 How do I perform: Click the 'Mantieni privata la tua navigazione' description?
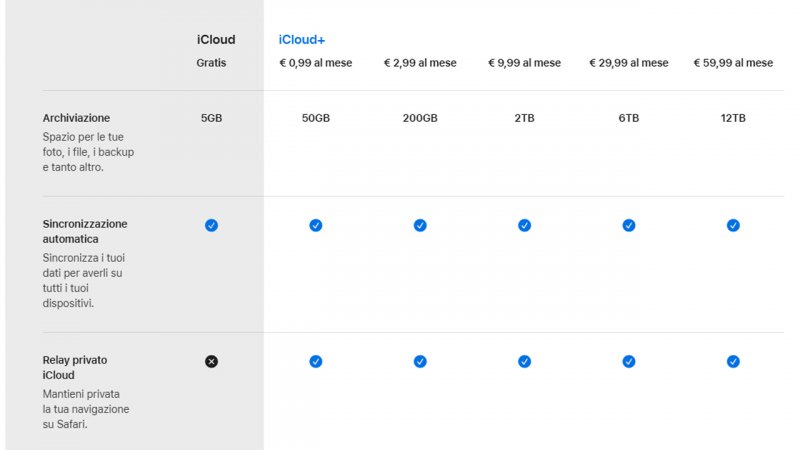point(86,409)
